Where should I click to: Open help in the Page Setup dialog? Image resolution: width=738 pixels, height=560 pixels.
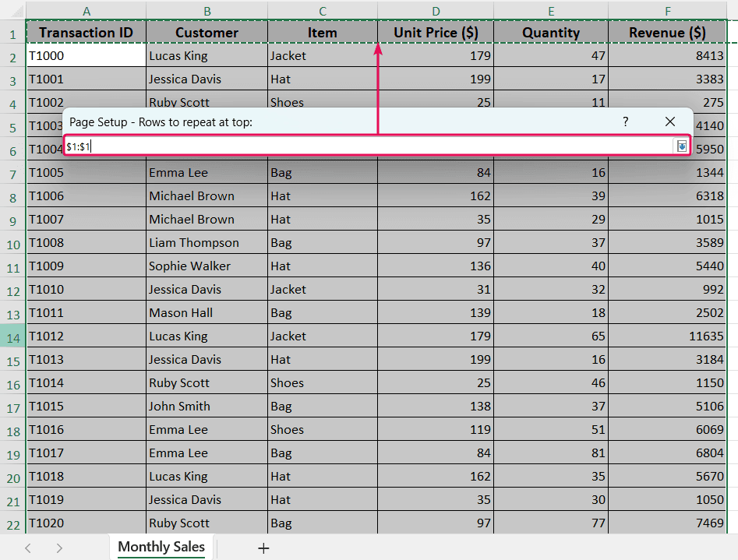625,122
